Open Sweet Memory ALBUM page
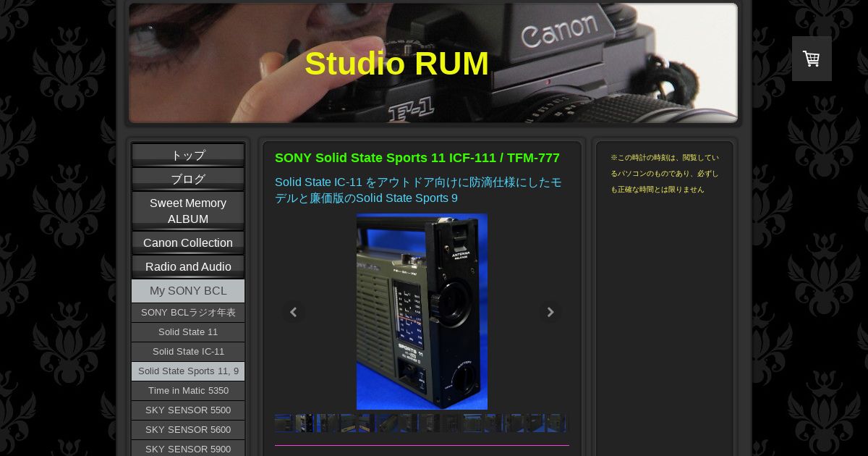Viewport: 868px width, 456px height. point(188,211)
